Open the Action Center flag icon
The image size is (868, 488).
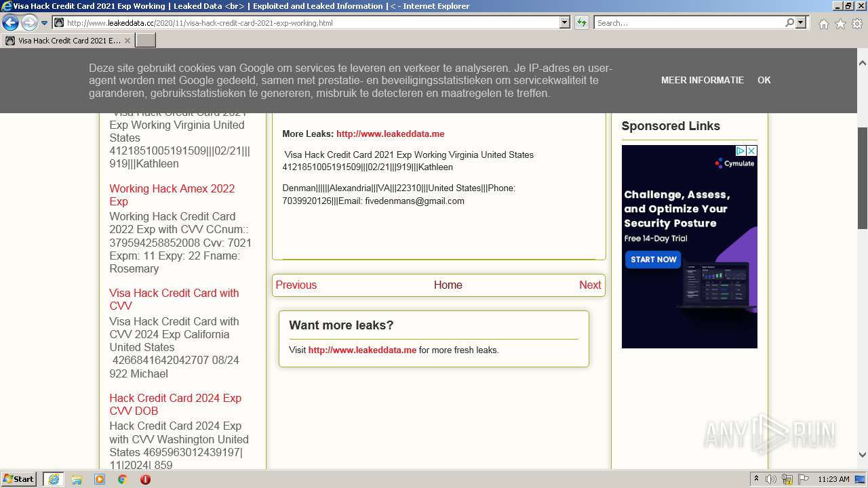pyautogui.click(x=804, y=479)
